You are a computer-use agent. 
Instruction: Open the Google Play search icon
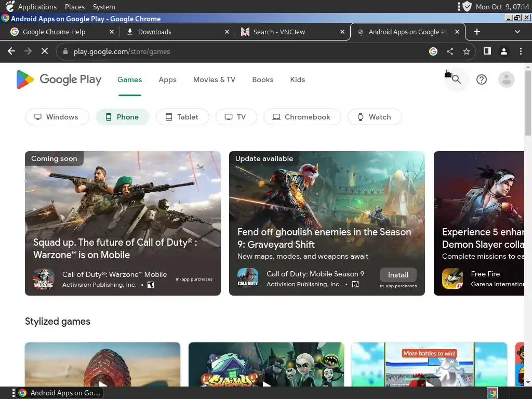(456, 79)
